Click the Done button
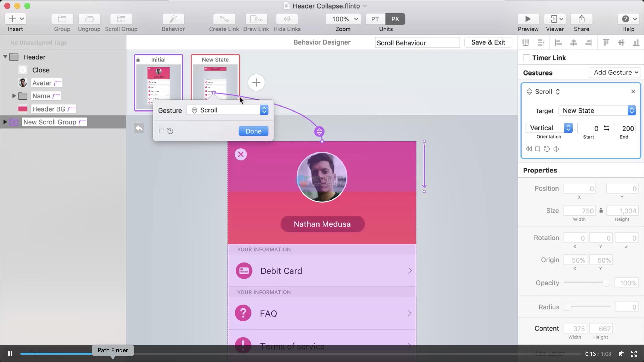 [x=253, y=131]
